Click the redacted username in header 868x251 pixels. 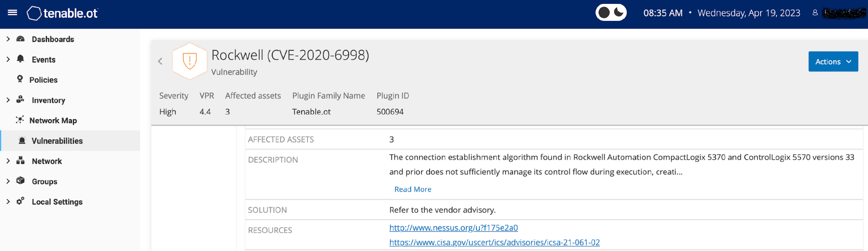844,13
